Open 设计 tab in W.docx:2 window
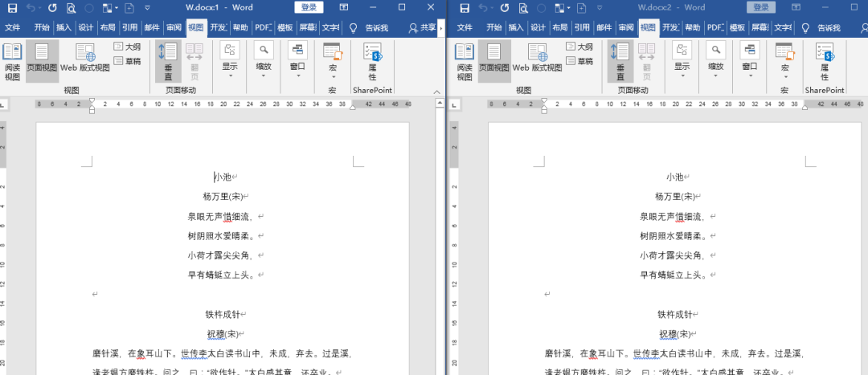The width and height of the screenshot is (868, 375). (x=538, y=27)
